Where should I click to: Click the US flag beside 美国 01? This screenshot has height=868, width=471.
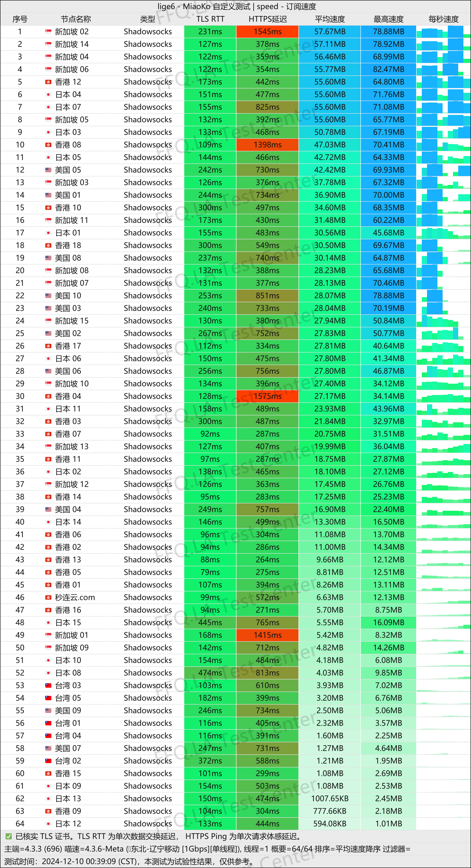coord(48,195)
